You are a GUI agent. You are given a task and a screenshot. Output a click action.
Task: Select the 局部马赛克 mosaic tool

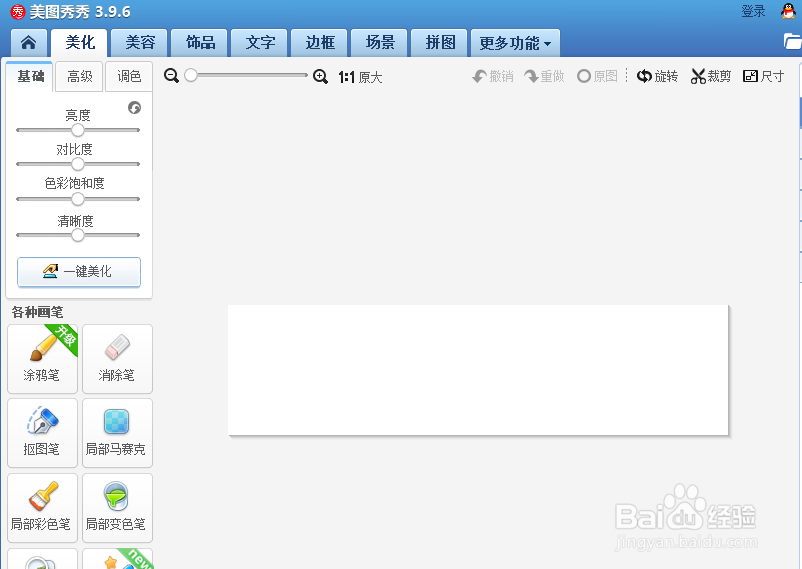click(x=117, y=433)
